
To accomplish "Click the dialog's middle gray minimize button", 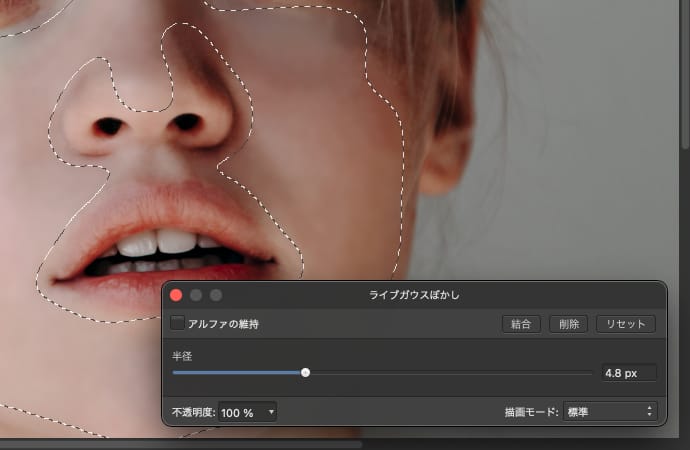I will click(x=196, y=295).
